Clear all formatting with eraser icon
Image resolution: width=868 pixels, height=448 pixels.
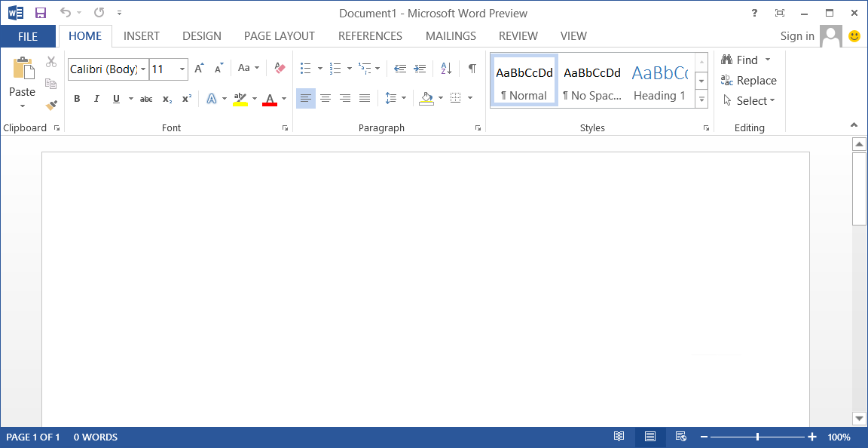(280, 68)
